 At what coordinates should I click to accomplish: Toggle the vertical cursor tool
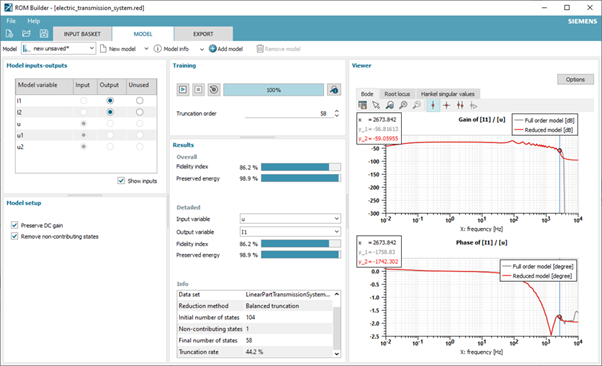click(x=433, y=105)
